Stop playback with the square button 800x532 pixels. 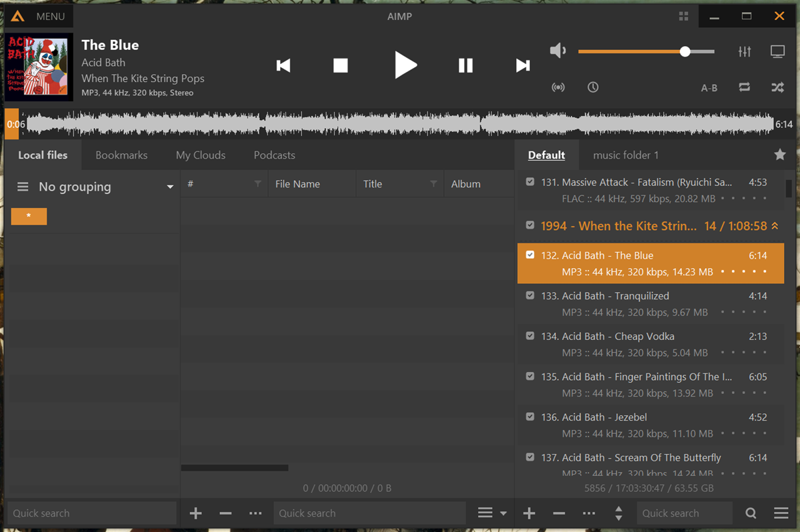click(340, 65)
